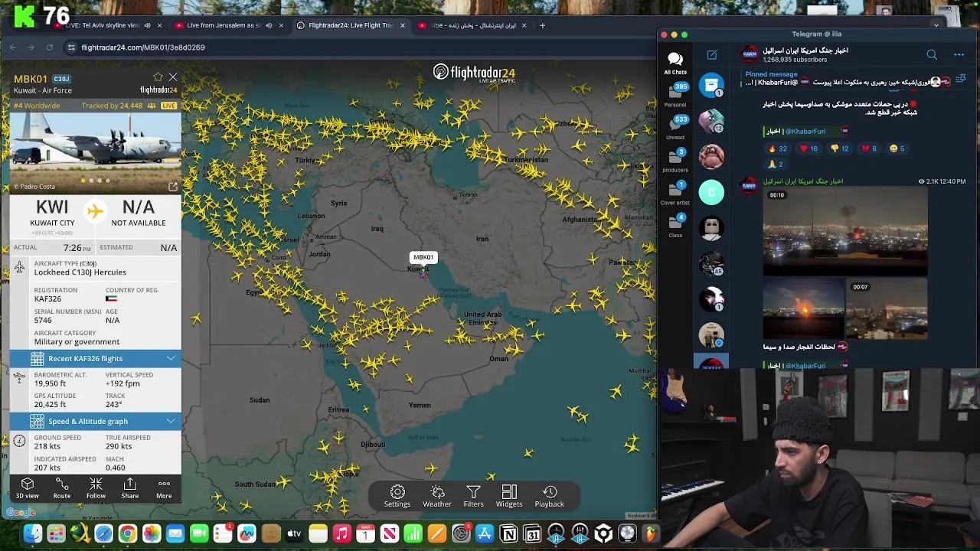This screenshot has height=551, width=980.
Task: Open site information icon in address bar
Action: point(71,47)
